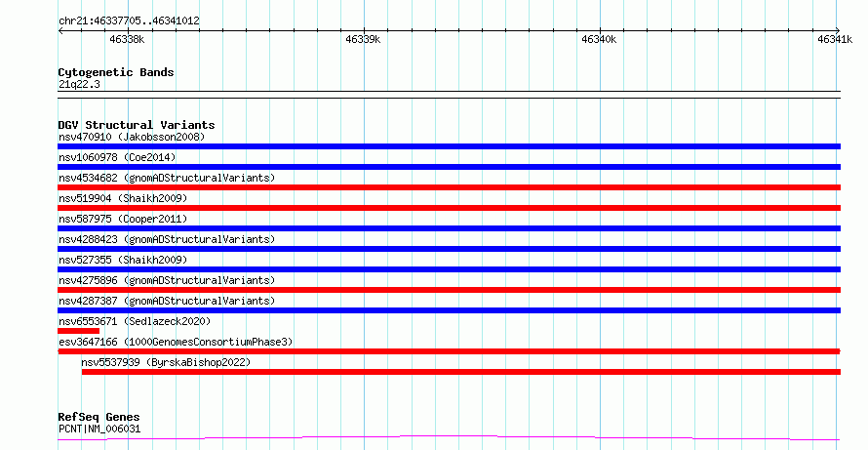868x450 pixels.
Task: Select the blue bar for nsv470910
Action: [449, 146]
